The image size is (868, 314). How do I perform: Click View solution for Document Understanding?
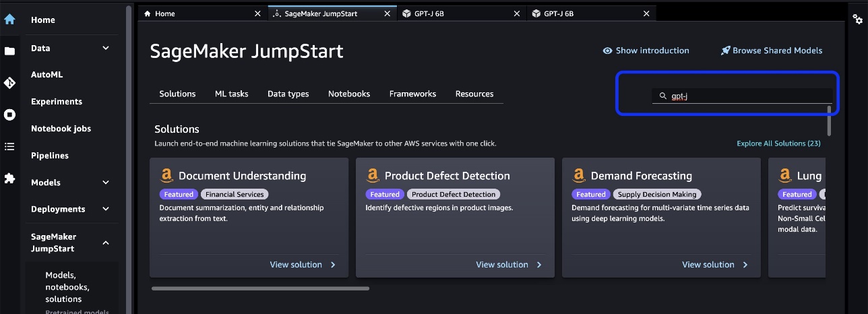coord(296,265)
